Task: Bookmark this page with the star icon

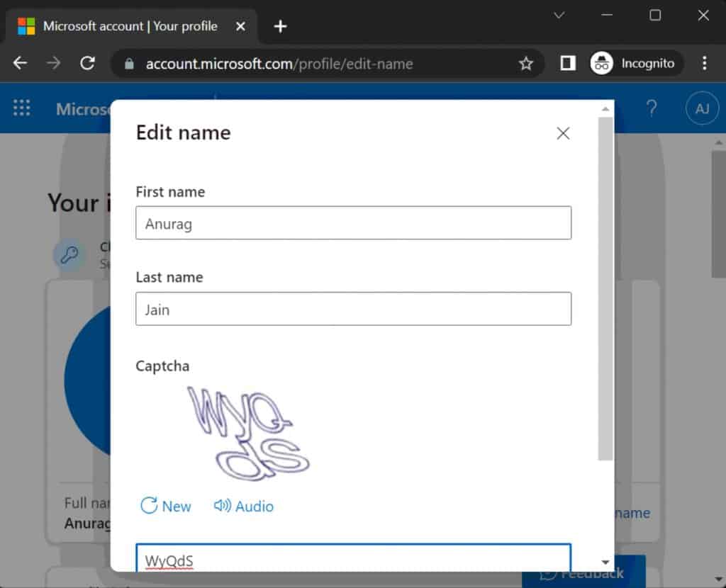Action: [x=525, y=64]
